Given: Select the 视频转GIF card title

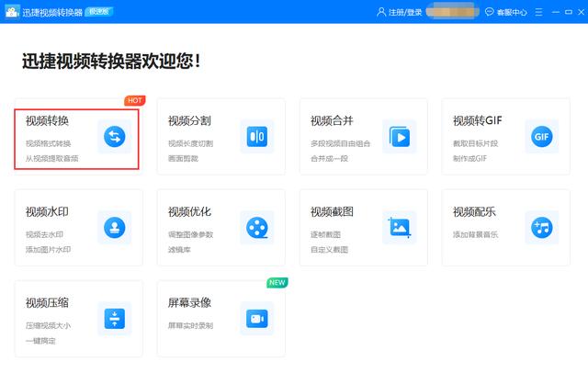Looking at the screenshot, I should point(478,120).
